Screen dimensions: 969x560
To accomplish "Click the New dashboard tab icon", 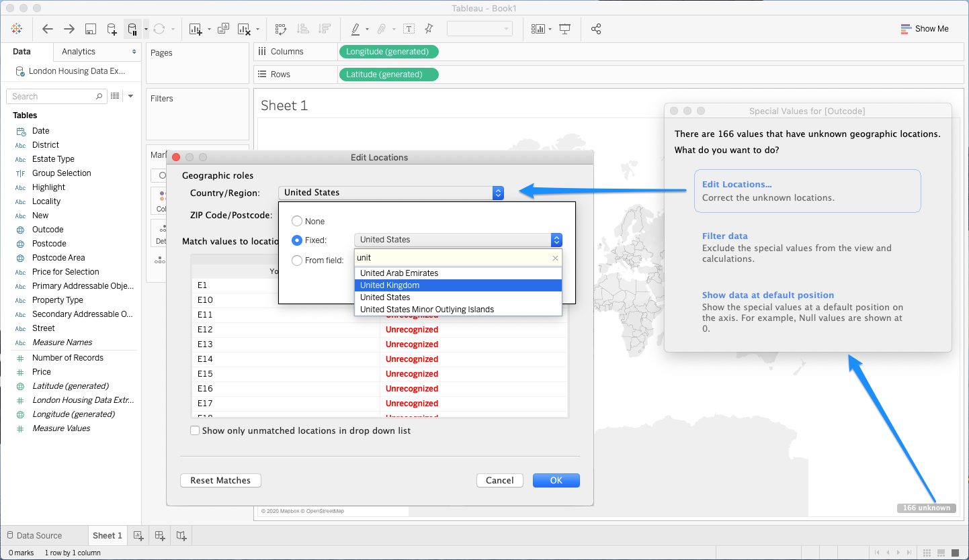I will (160, 535).
